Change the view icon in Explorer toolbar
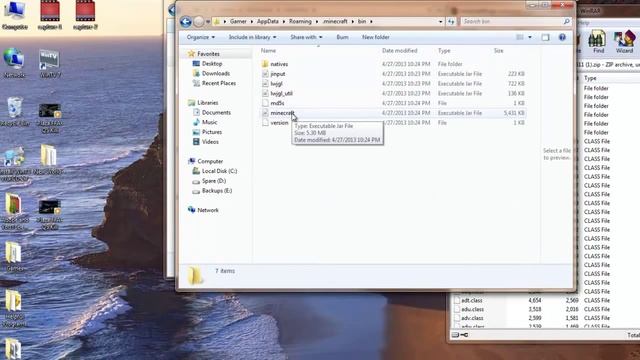Image resolution: width=640 pixels, height=360 pixels. point(520,37)
